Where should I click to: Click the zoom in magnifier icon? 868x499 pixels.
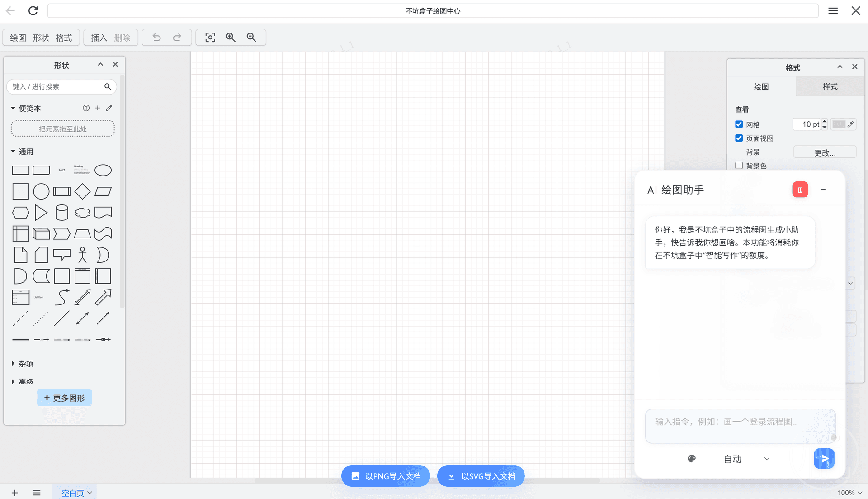click(231, 38)
